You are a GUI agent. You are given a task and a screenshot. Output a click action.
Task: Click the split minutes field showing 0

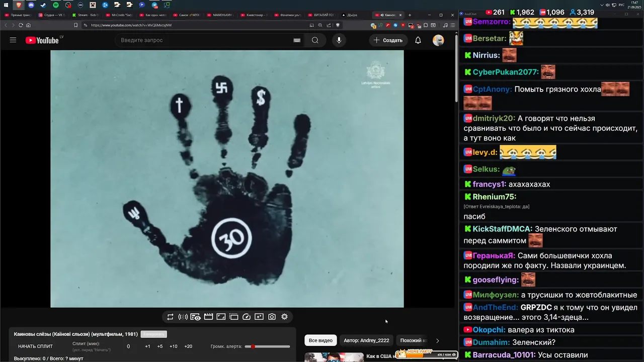128,346
